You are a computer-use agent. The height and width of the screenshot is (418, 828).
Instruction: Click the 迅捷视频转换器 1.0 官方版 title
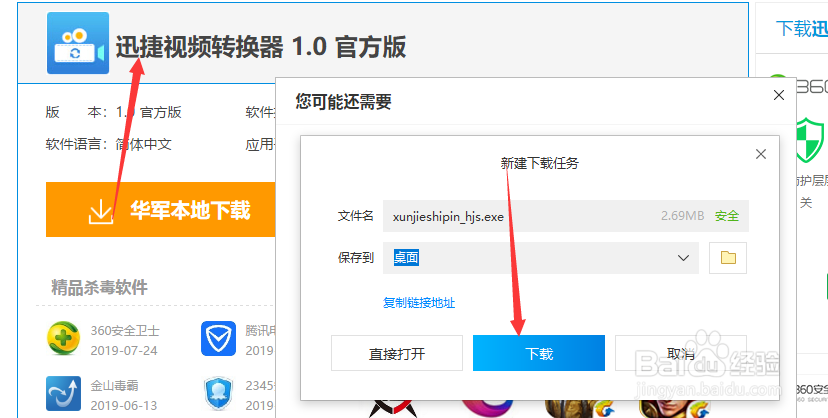tap(261, 46)
